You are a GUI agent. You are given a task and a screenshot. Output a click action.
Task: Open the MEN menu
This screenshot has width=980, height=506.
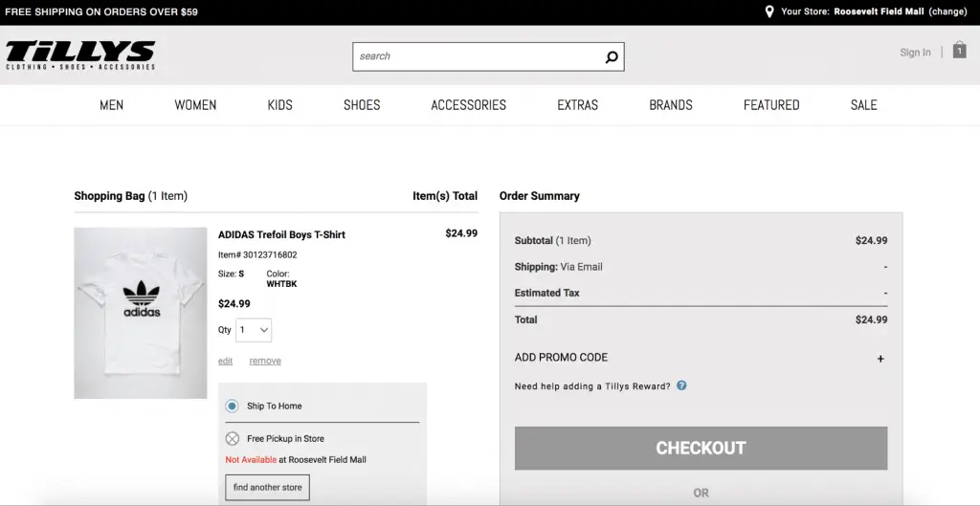click(111, 105)
